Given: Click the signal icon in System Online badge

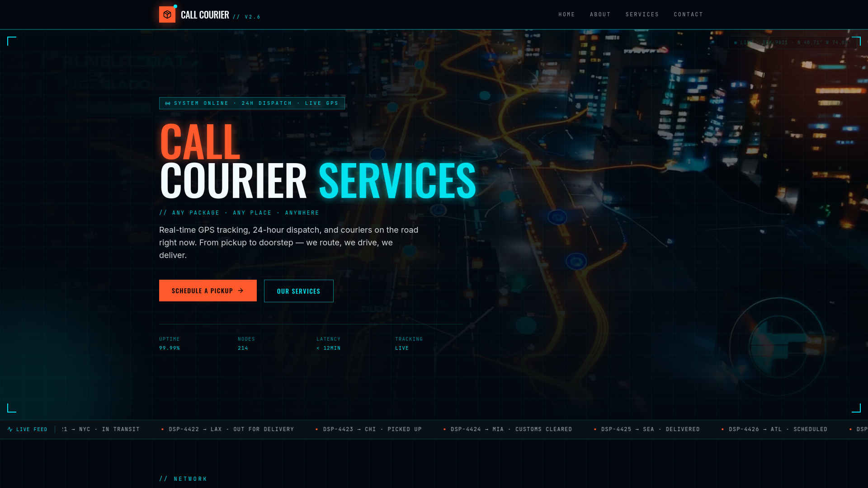Looking at the screenshot, I should click(168, 103).
